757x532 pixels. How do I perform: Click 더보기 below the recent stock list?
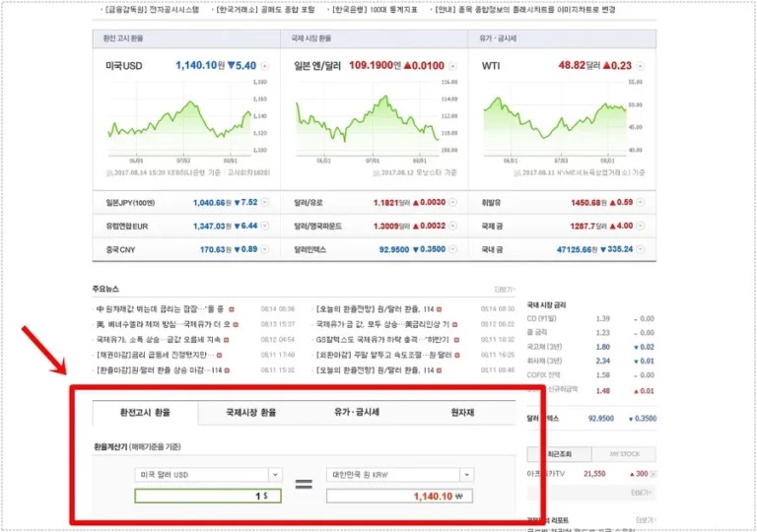click(x=641, y=493)
